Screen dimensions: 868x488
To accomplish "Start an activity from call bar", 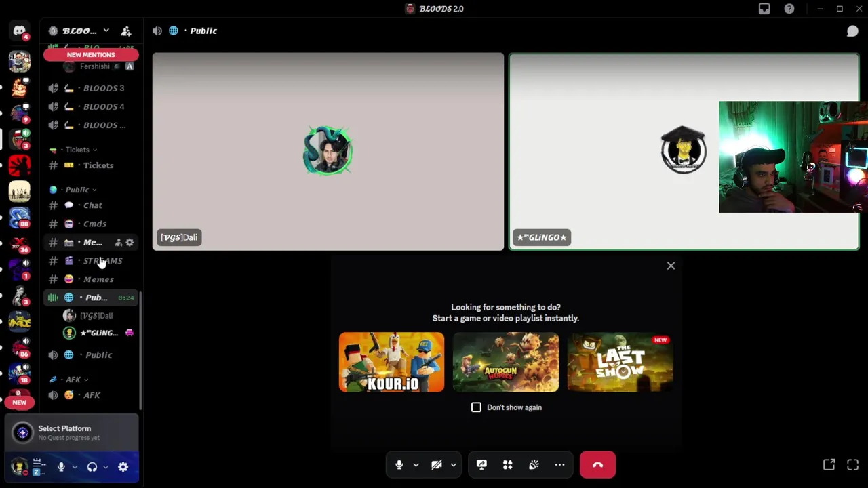I will tap(507, 465).
